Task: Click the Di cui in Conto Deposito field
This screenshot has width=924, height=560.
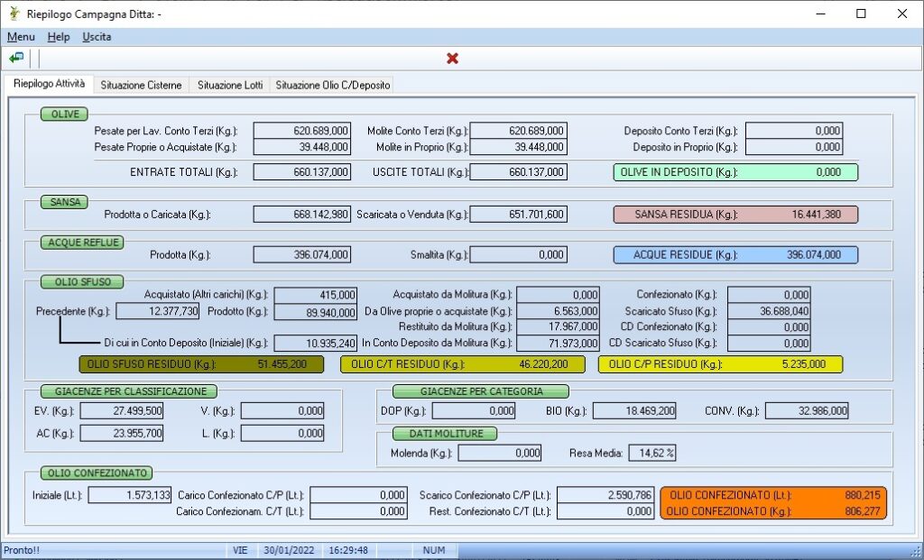Action: click(x=315, y=343)
